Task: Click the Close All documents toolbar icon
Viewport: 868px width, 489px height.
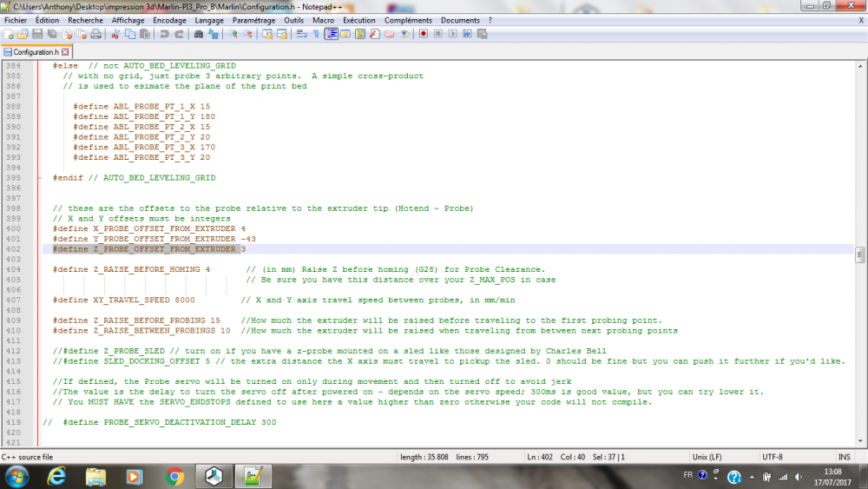Action: (82, 35)
